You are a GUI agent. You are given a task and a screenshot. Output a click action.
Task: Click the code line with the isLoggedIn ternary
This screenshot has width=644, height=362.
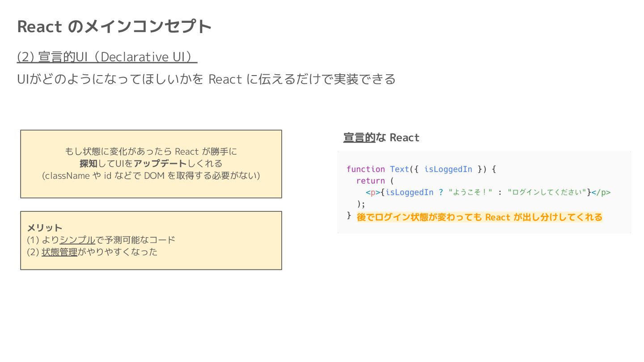pyautogui.click(x=488, y=193)
